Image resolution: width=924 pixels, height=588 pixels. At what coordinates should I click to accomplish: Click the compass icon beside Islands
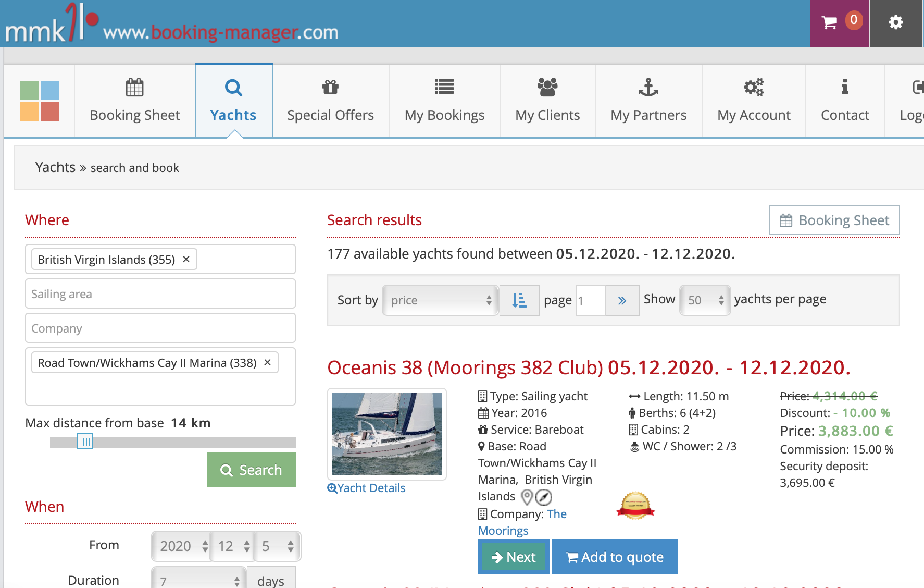click(544, 497)
